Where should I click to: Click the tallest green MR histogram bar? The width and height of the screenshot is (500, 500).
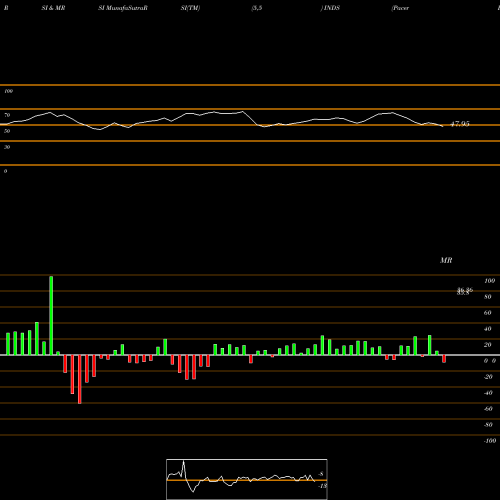(x=51, y=315)
